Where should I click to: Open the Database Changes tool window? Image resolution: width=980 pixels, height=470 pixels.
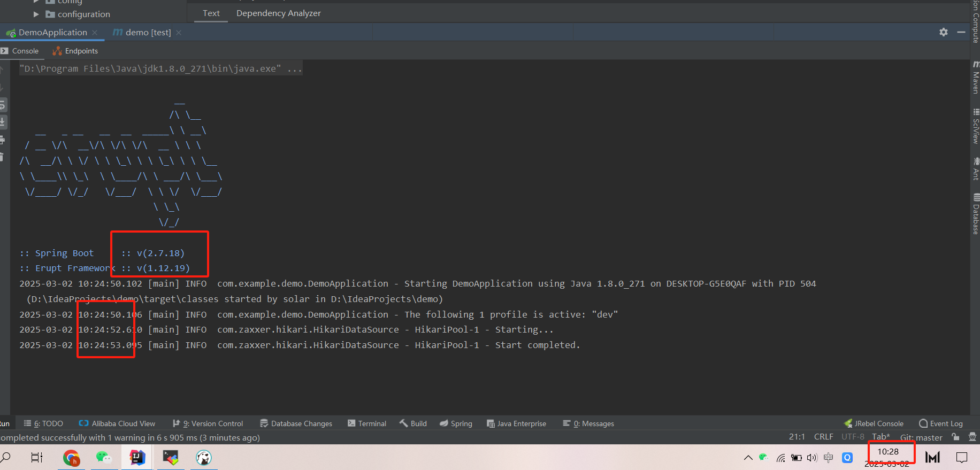(x=296, y=423)
